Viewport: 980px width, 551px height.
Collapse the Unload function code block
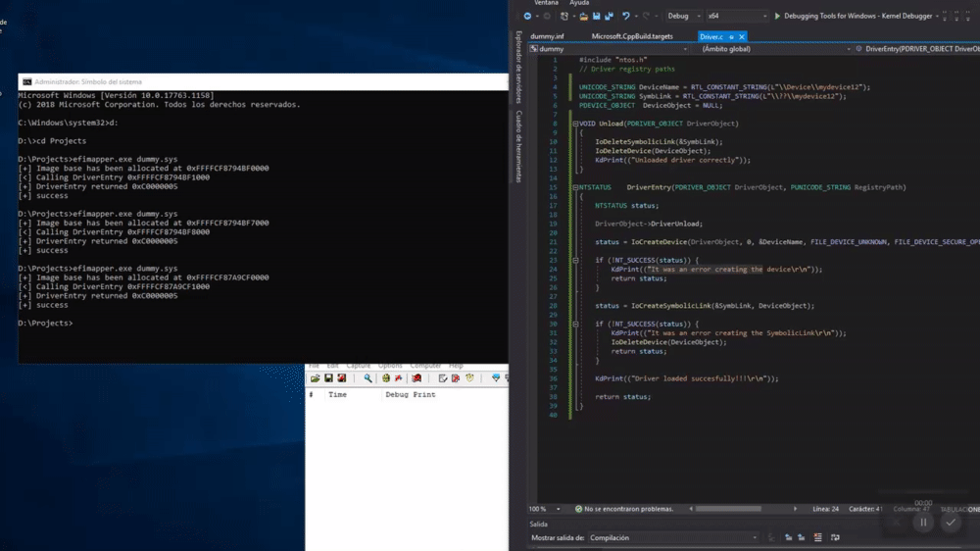click(x=576, y=124)
